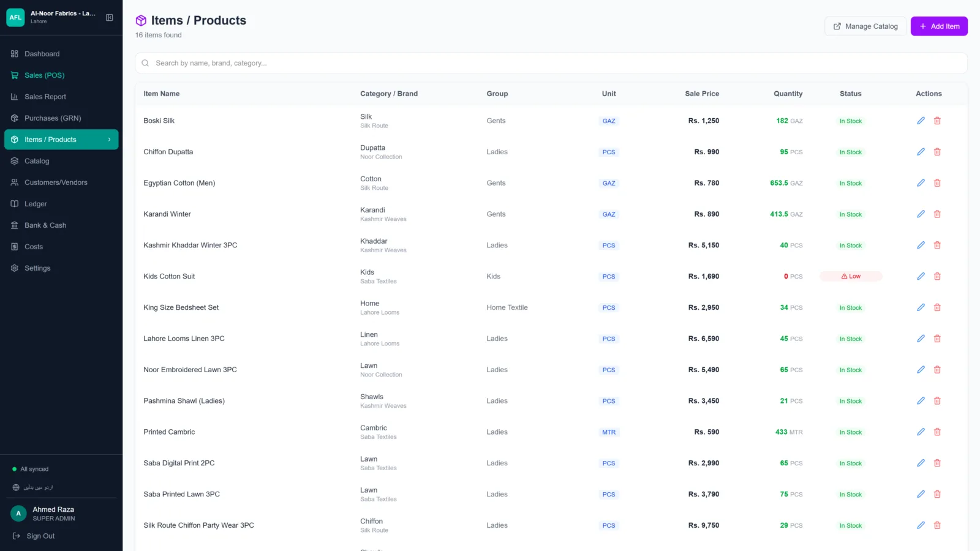Click the All synced status
This screenshot has width=980, height=551.
click(31, 469)
